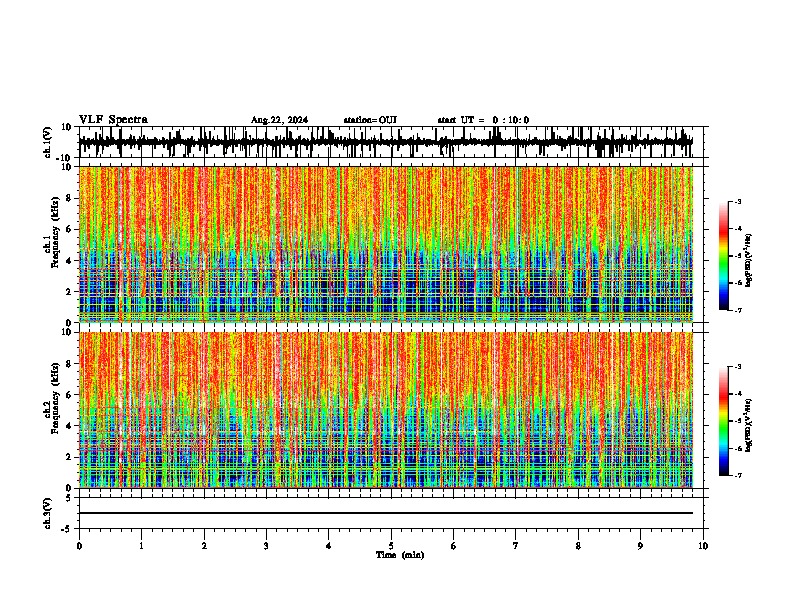Click the "Time (min)" axis label
The width and height of the screenshot is (792, 612).
(400, 555)
